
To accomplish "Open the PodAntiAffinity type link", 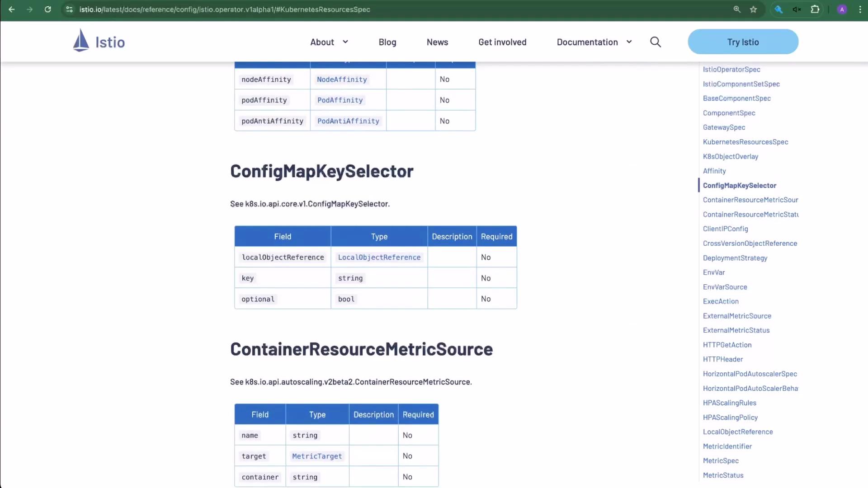I will [348, 121].
